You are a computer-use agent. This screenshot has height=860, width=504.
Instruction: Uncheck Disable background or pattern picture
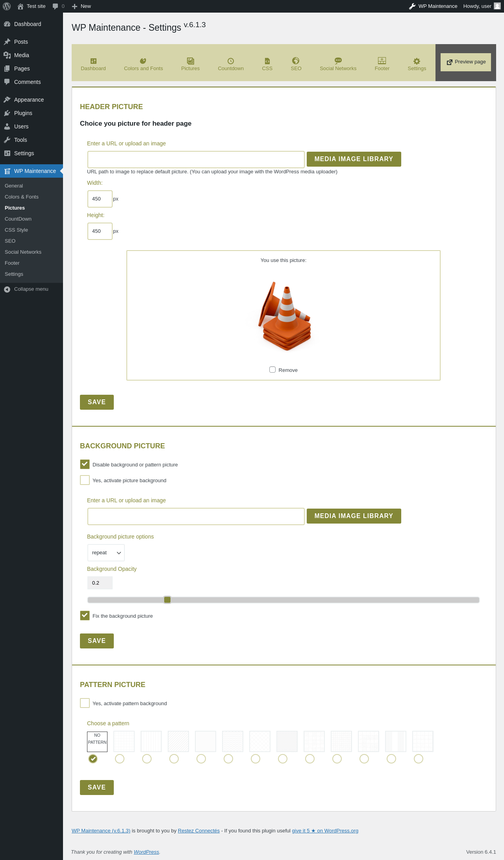coord(85,464)
